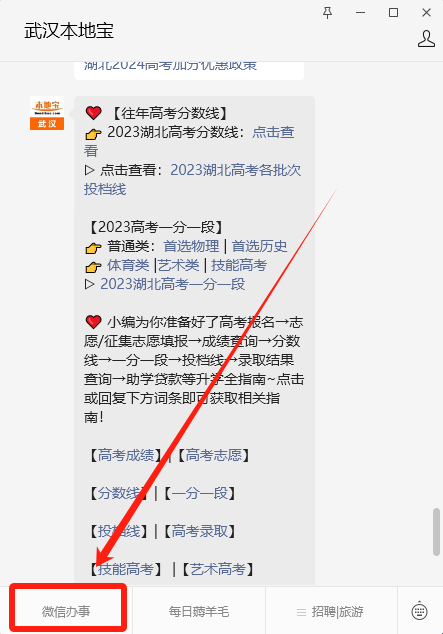Open the 首选历史 link
The height and width of the screenshot is (634, 443).
[259, 246]
